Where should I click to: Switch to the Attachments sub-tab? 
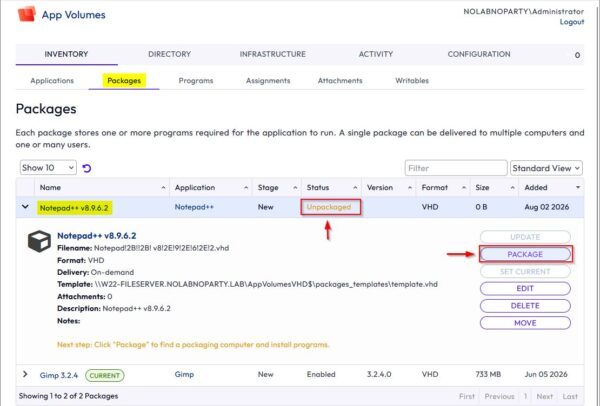pos(340,81)
